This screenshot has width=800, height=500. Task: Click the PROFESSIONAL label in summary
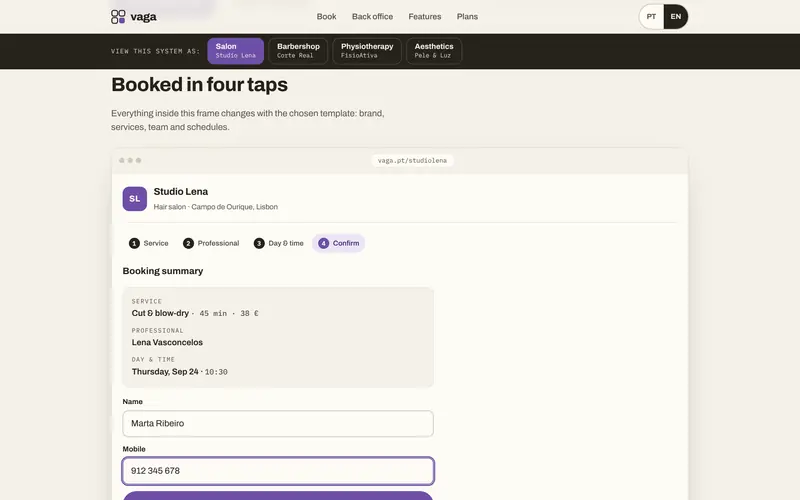tap(158, 331)
